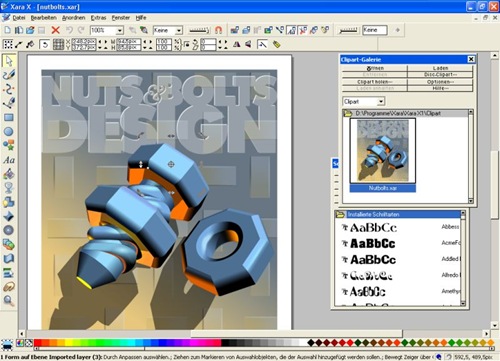Collapse the D:\Programme Xara Clipart folder
The width and height of the screenshot is (500, 361).
pyautogui.click(x=347, y=113)
